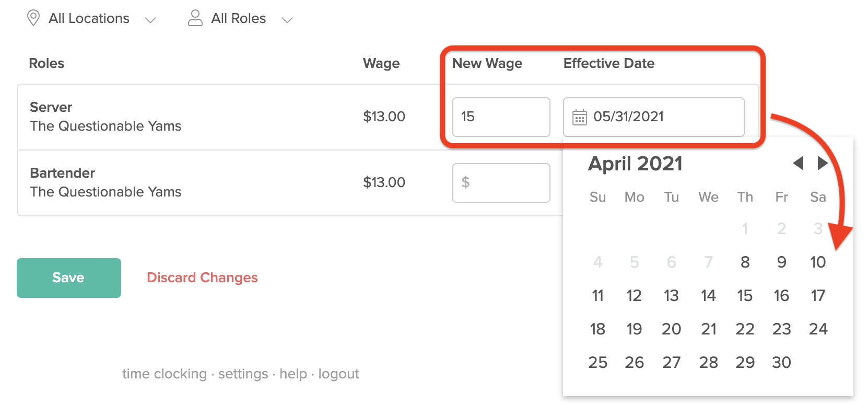Click the Save button

click(69, 278)
